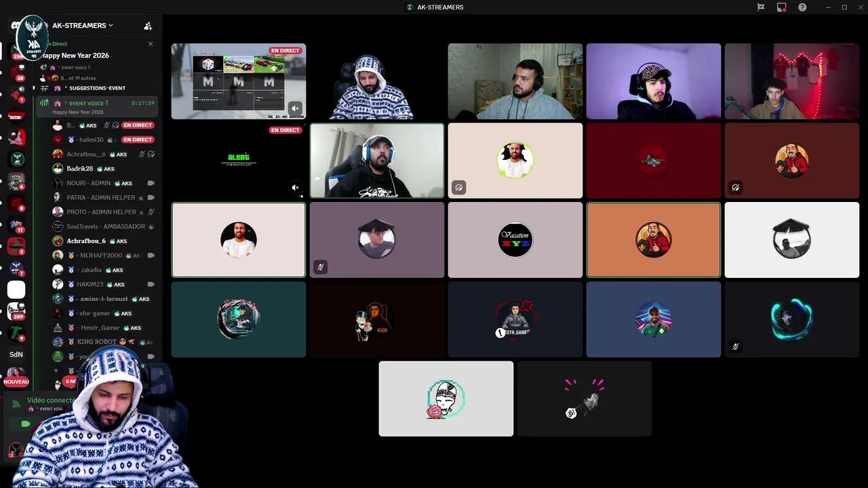Unmute the top-left game stream speaker icon
The height and width of the screenshot is (488, 868).
(295, 108)
